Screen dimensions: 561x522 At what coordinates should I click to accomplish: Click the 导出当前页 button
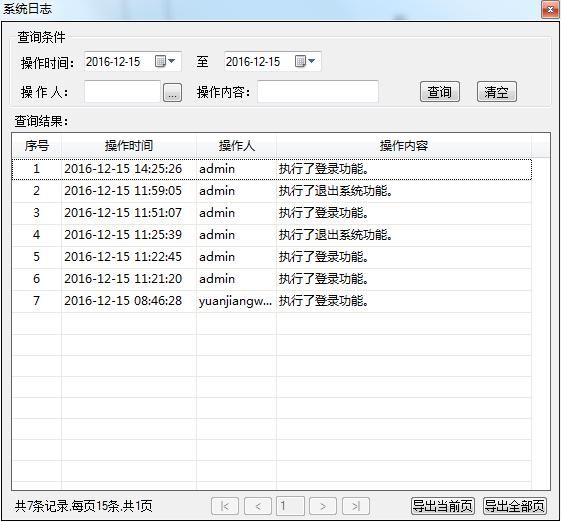point(443,506)
